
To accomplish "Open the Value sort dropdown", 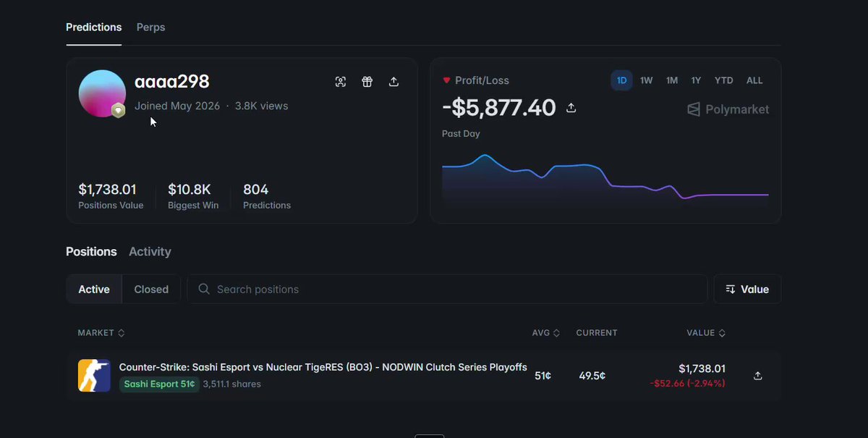I will tap(747, 289).
